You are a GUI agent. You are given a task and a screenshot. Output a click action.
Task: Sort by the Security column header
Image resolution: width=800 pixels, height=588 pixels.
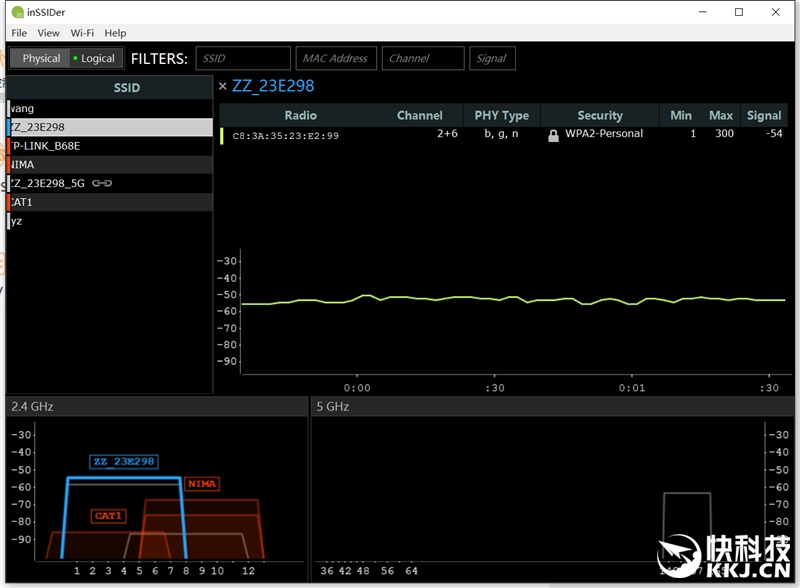pos(600,116)
